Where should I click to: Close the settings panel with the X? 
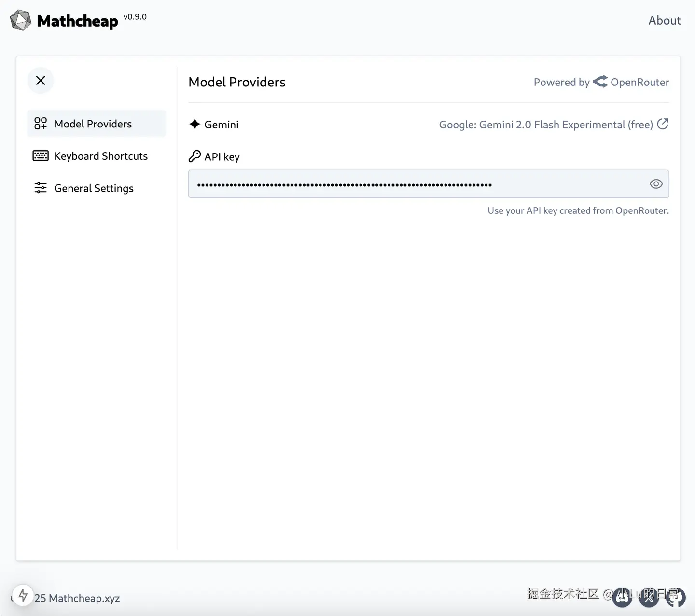coord(41,81)
